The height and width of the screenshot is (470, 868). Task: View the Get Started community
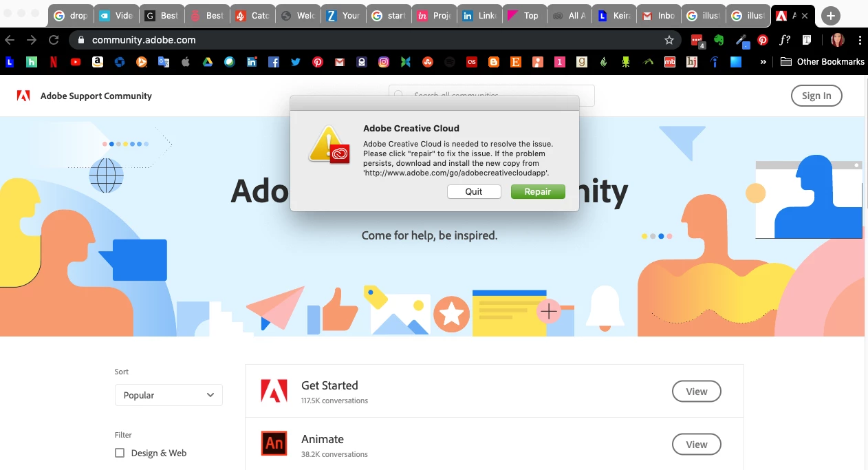tap(696, 391)
